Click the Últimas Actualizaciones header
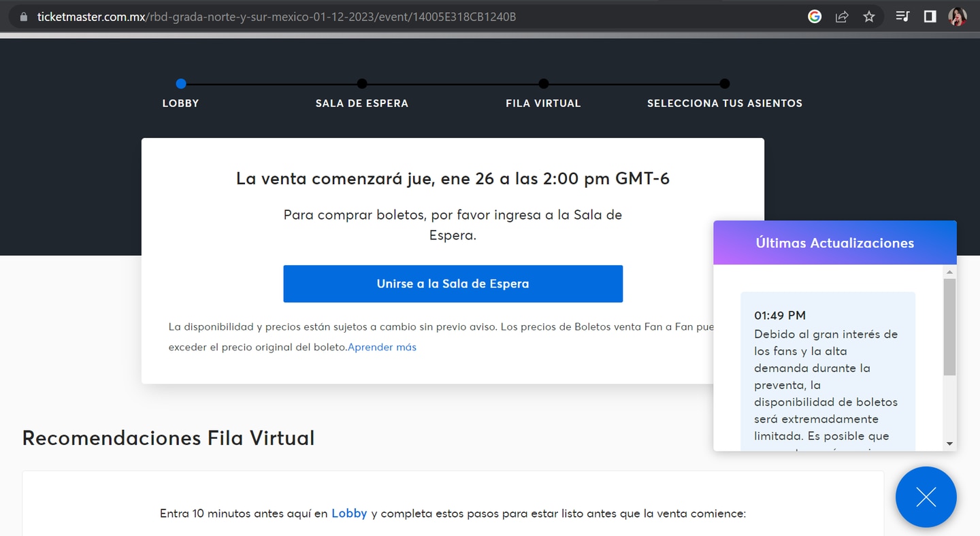 835,243
